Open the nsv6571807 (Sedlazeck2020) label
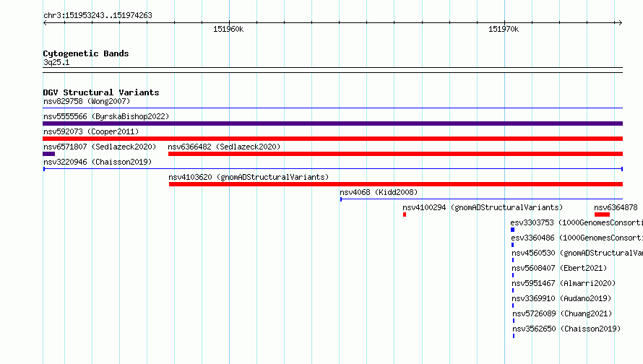643x364 pixels. coord(100,147)
